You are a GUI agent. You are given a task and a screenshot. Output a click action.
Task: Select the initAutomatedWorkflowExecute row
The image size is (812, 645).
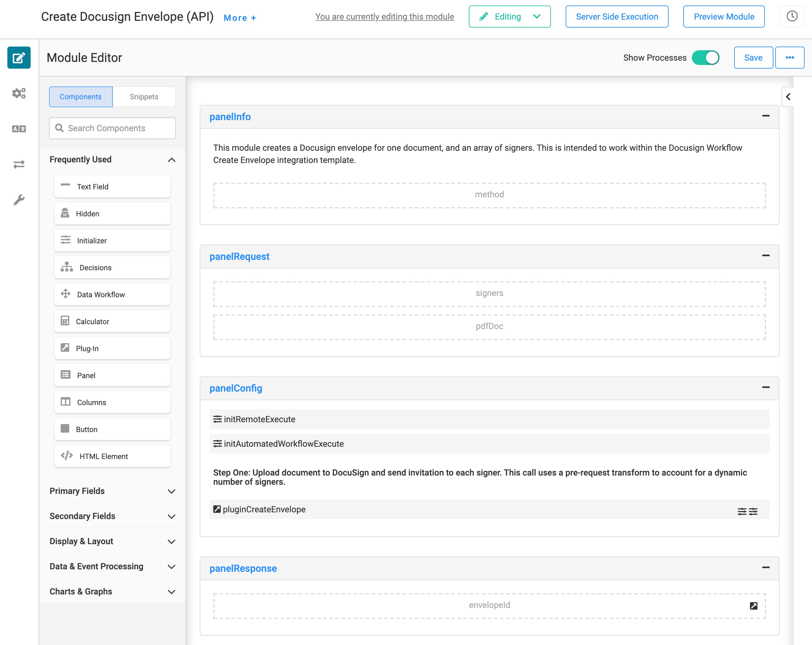pos(489,444)
